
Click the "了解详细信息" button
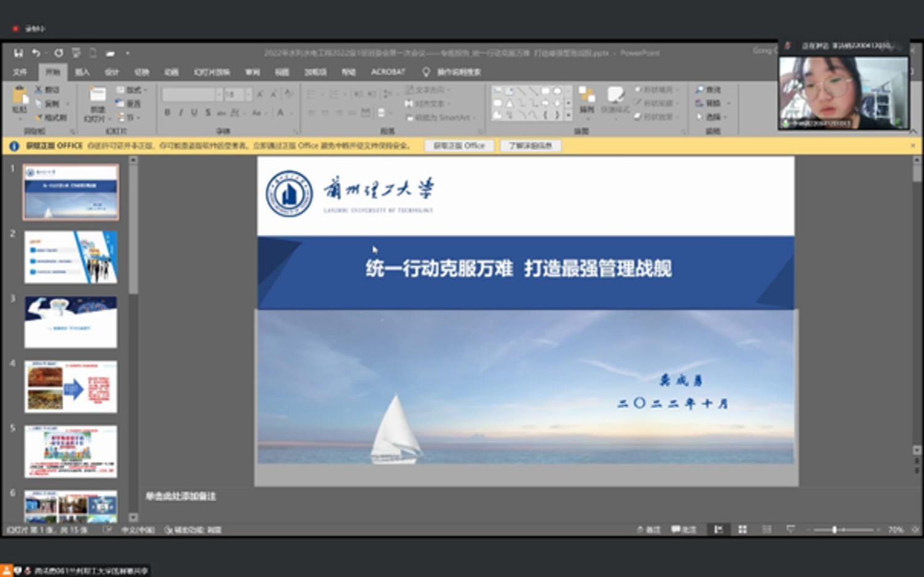pyautogui.click(x=530, y=146)
